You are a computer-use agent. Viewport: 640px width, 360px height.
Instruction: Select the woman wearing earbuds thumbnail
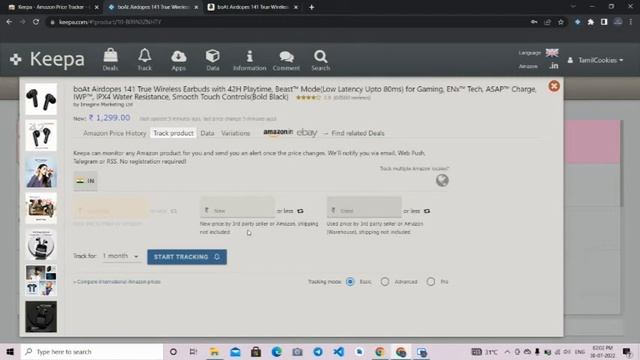(41, 172)
